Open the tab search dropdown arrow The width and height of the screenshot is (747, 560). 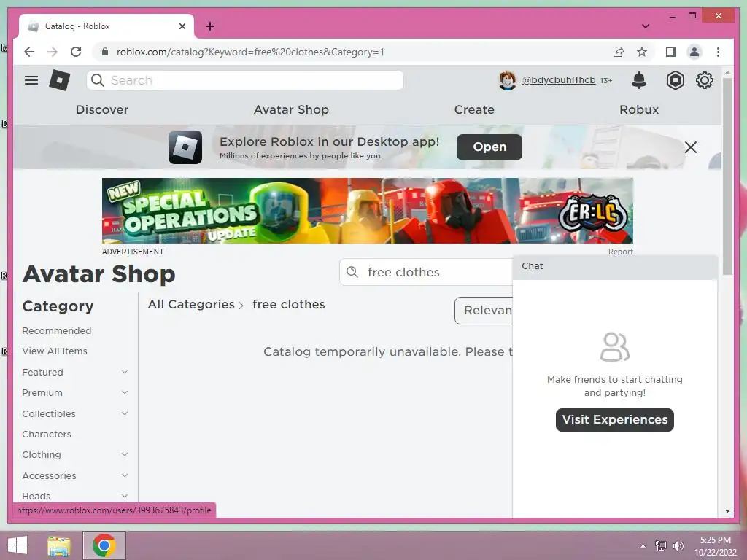[646, 26]
